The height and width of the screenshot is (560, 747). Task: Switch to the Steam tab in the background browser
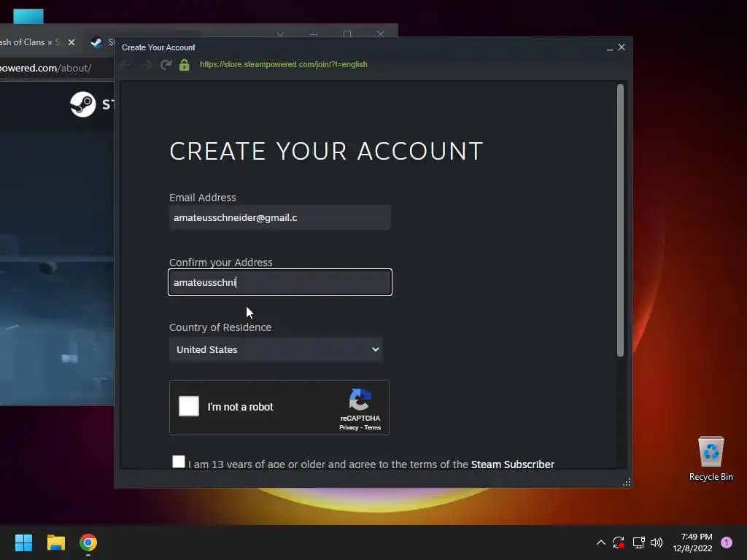[102, 42]
